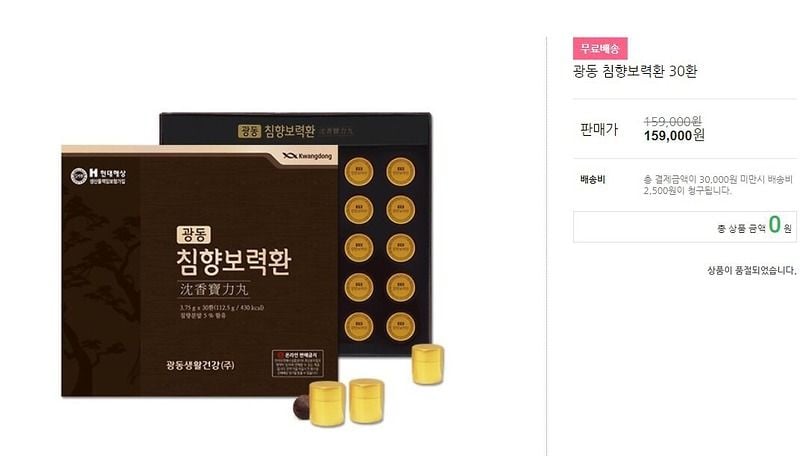Click the 현대해상 logo on box
Image resolution: width=800 pixels, height=456 pixels.
tap(98, 176)
